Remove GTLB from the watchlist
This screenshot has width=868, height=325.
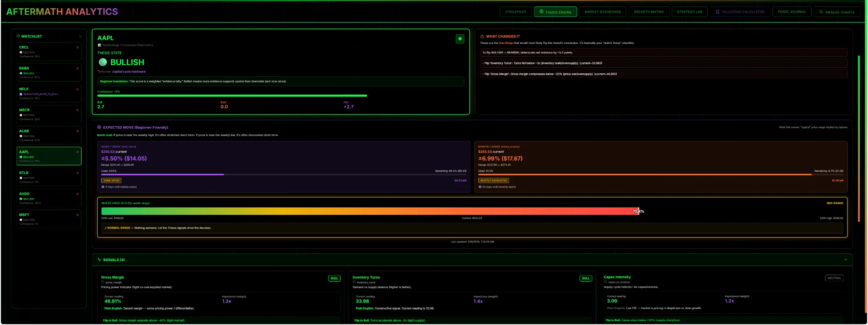[x=78, y=173]
